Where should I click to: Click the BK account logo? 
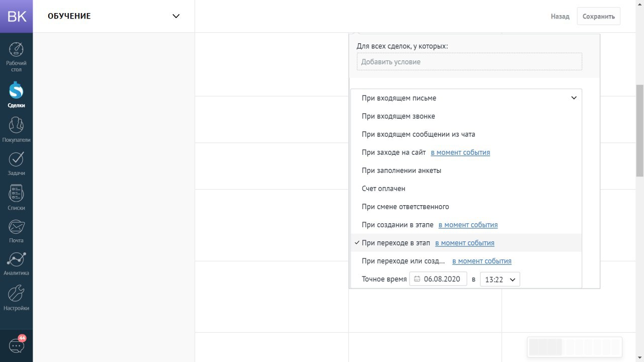click(17, 16)
